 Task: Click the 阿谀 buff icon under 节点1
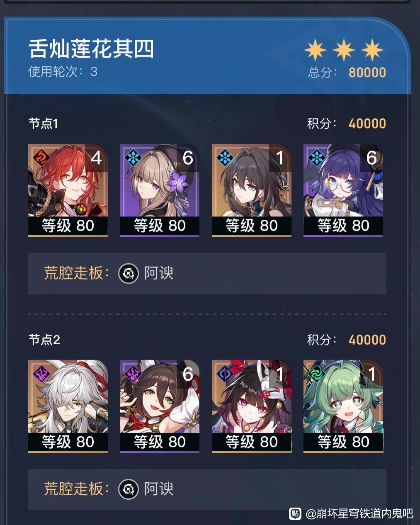point(129,273)
